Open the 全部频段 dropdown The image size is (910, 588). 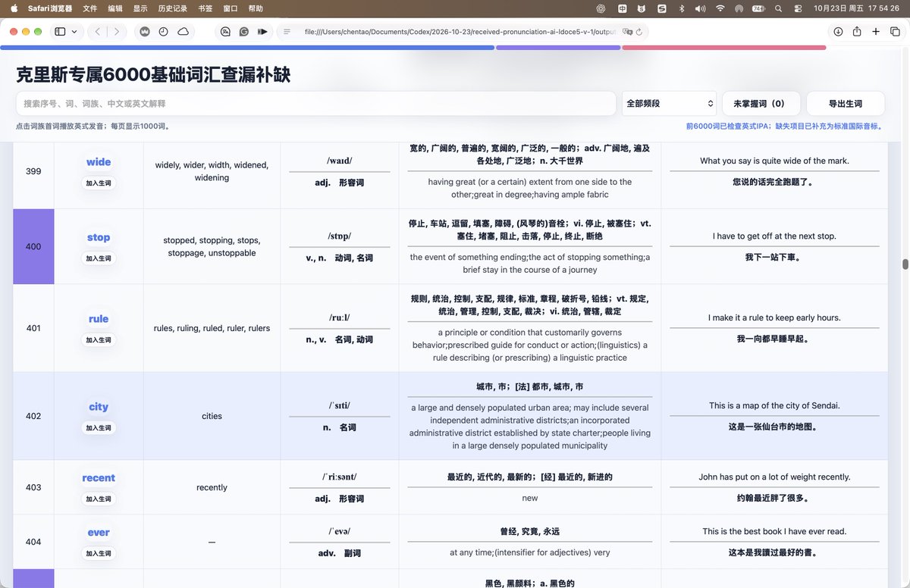click(669, 103)
